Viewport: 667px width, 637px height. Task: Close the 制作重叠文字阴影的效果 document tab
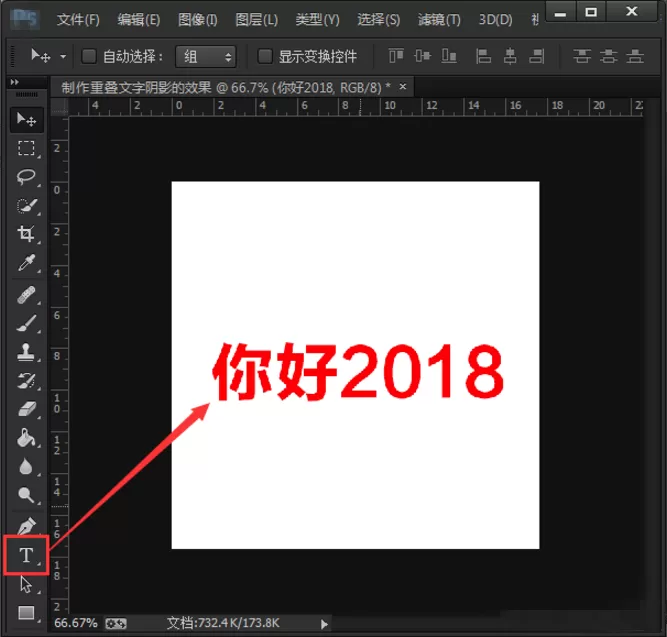(x=403, y=87)
